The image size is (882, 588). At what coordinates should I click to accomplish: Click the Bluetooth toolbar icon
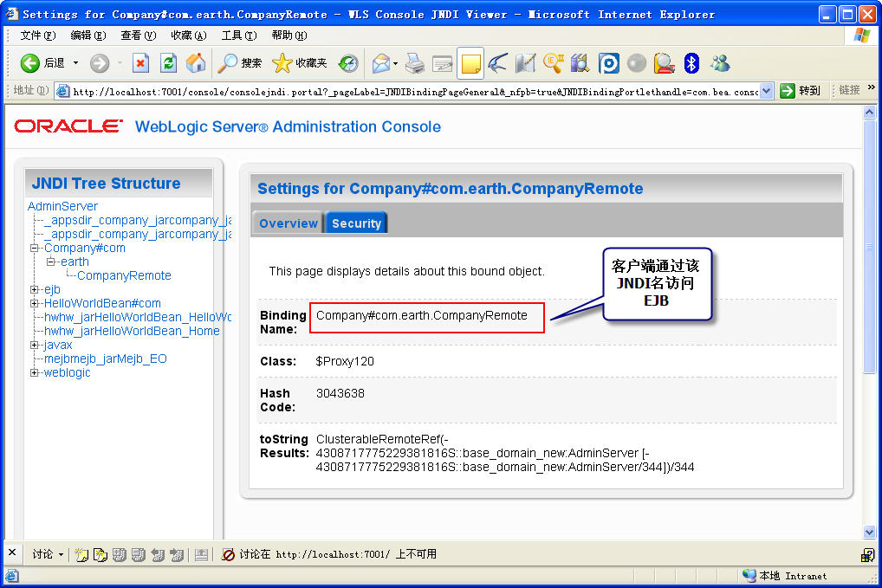[691, 62]
